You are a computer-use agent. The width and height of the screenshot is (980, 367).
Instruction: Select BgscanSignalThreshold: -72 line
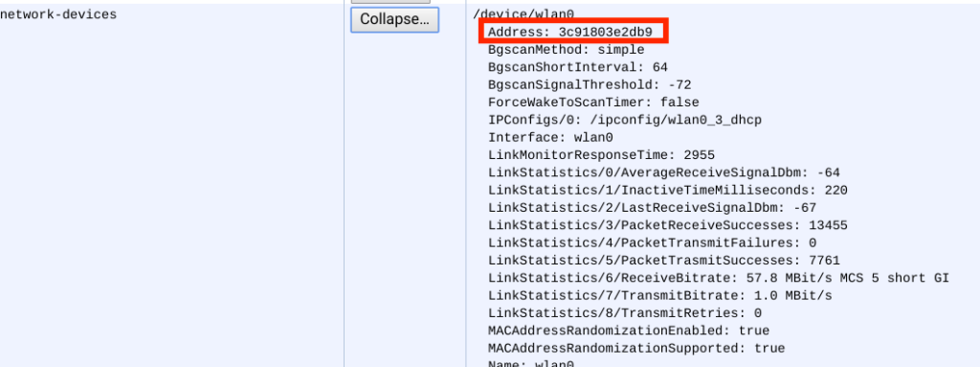pos(590,84)
